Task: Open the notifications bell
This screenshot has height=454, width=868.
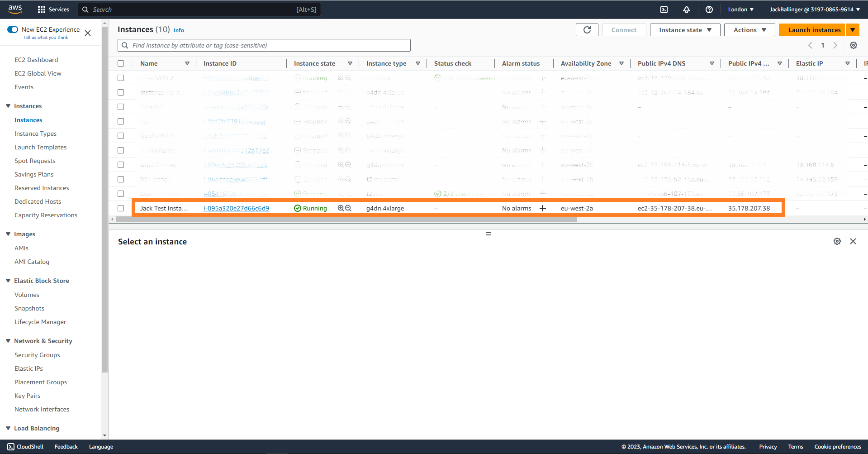Action: pyautogui.click(x=686, y=10)
